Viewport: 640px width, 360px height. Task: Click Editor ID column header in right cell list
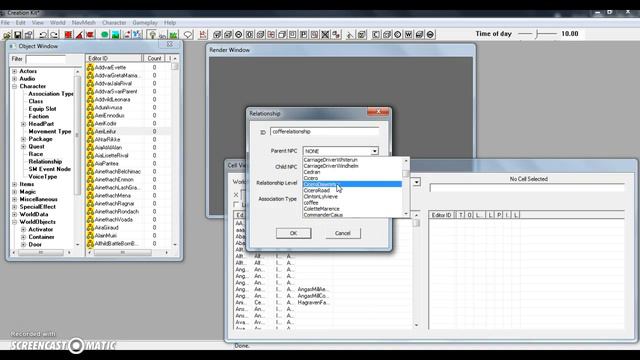(442, 215)
